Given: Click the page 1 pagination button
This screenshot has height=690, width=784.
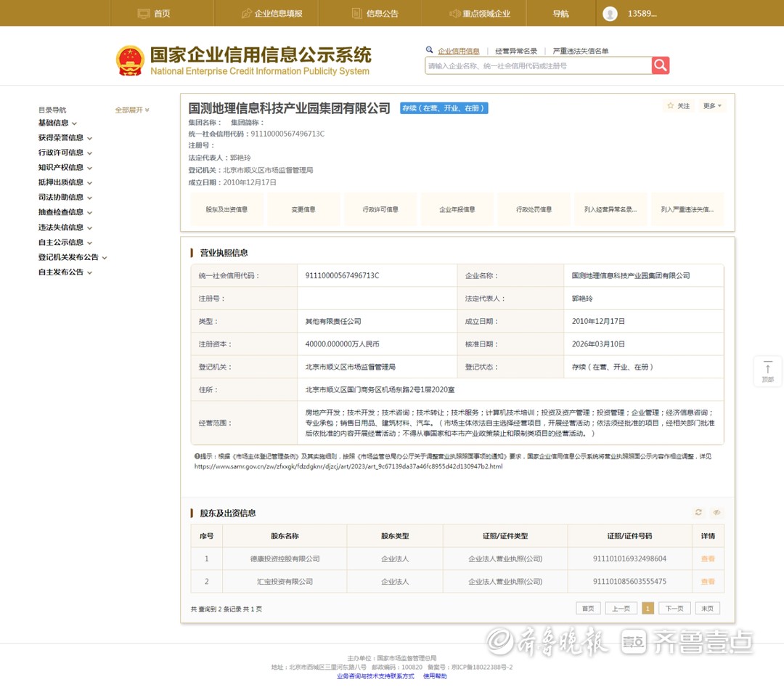Looking at the screenshot, I should tap(648, 608).
